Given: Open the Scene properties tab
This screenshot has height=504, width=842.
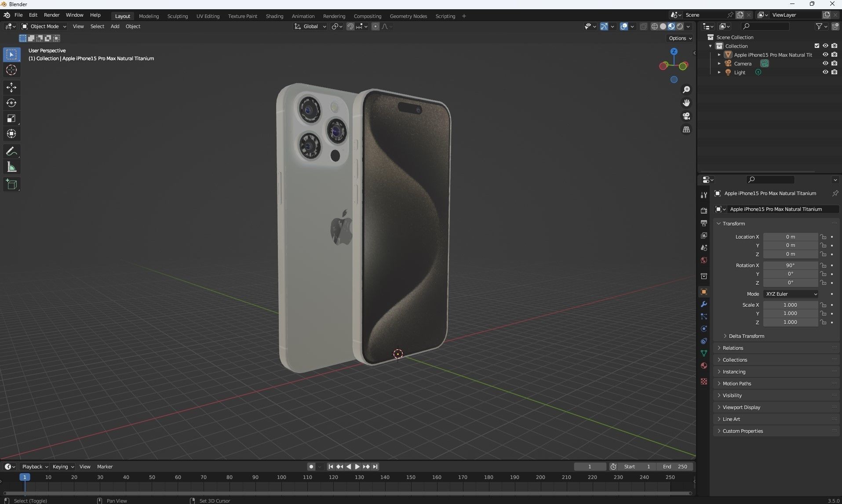Looking at the screenshot, I should click(703, 248).
